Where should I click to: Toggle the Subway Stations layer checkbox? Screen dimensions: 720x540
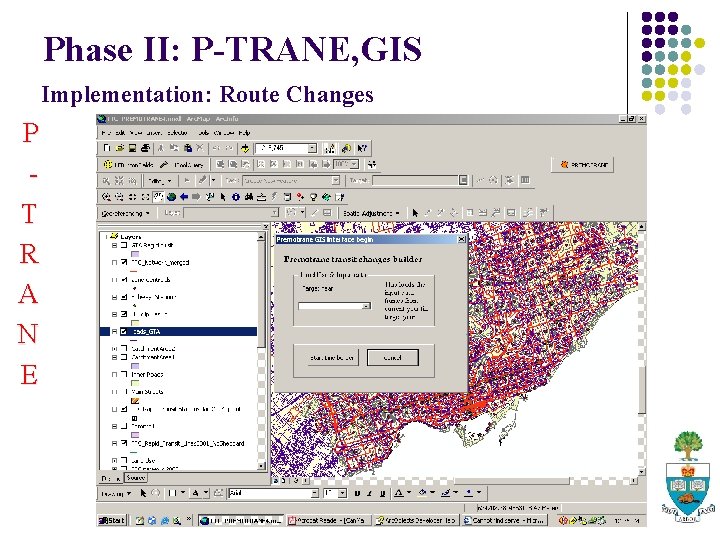(x=124, y=297)
